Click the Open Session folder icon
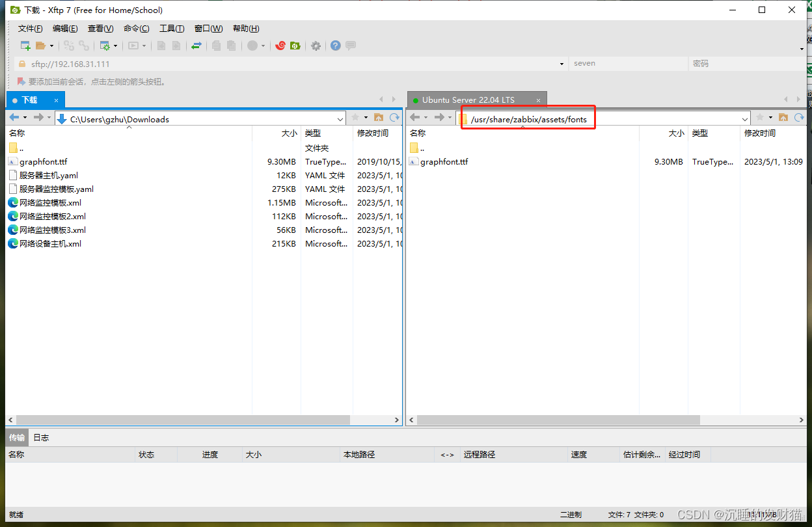 pos(40,46)
